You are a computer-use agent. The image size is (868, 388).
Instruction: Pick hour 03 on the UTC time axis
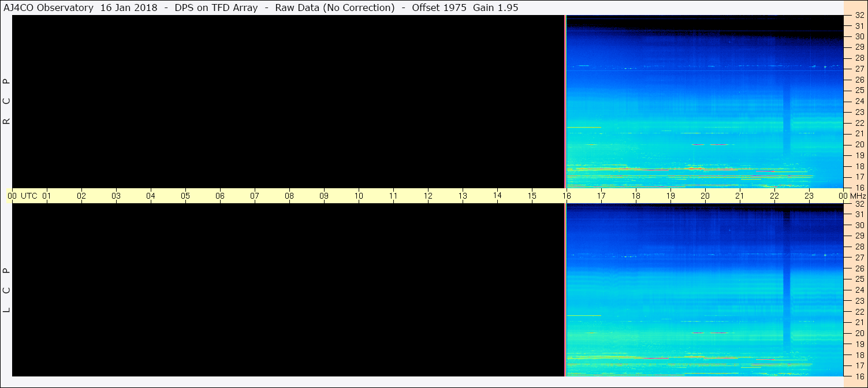click(116, 196)
